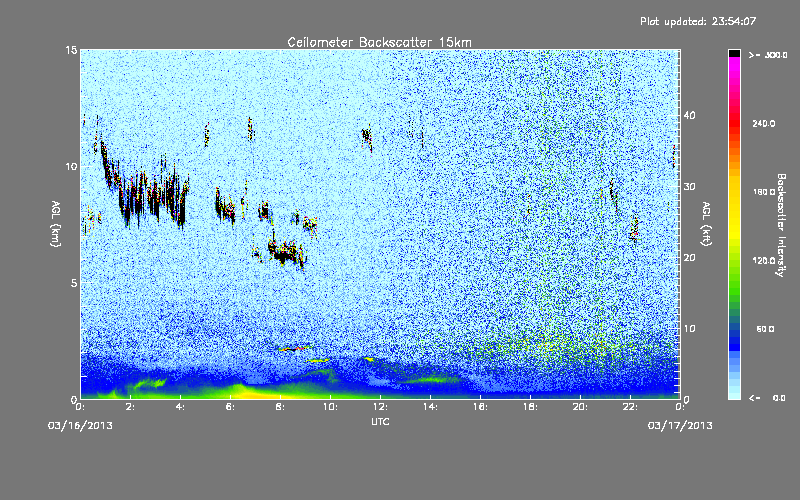Click the 30 kft tick label on right axis
Image resolution: width=800 pixels, height=500 pixels.
point(689,187)
